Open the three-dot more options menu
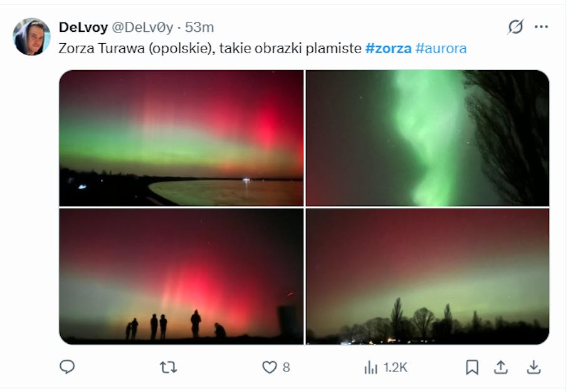This screenshot has width=573, height=392. [x=541, y=27]
